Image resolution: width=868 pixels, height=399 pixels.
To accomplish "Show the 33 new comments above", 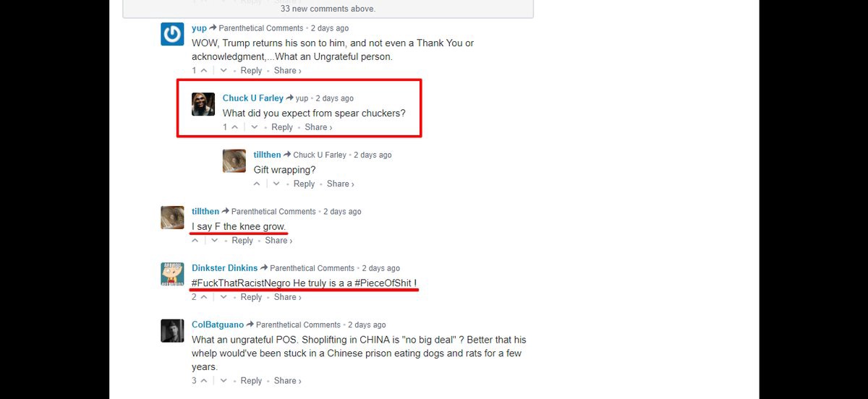I will click(328, 9).
